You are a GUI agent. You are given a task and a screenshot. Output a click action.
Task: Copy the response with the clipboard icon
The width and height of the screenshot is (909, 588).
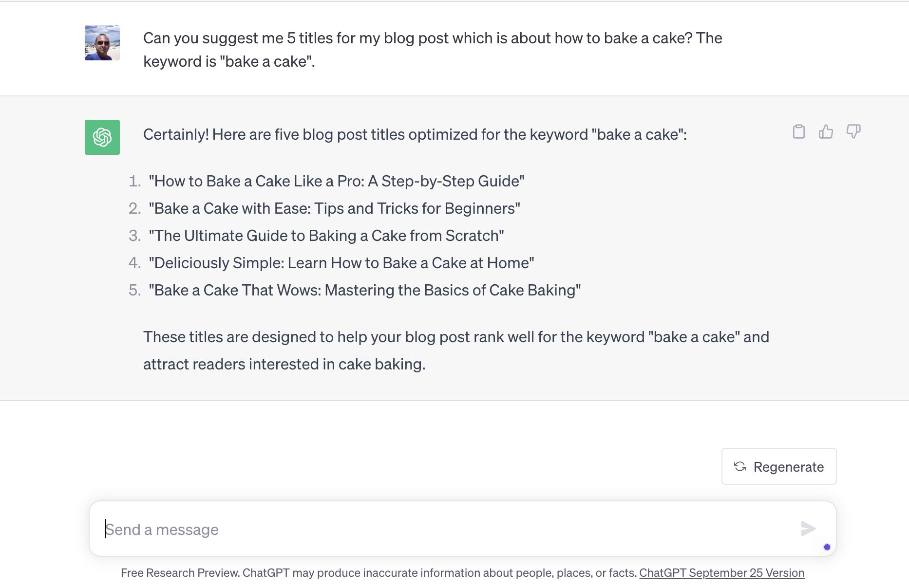[799, 131]
